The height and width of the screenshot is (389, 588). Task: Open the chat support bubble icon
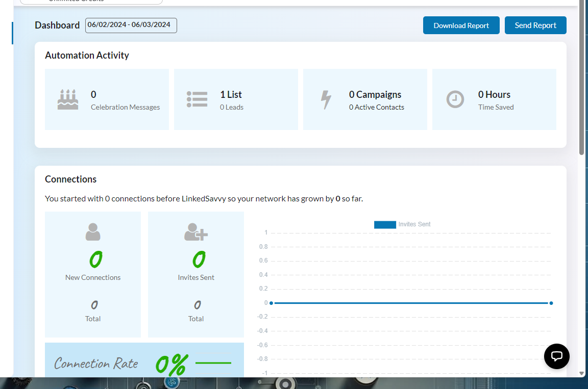point(556,356)
